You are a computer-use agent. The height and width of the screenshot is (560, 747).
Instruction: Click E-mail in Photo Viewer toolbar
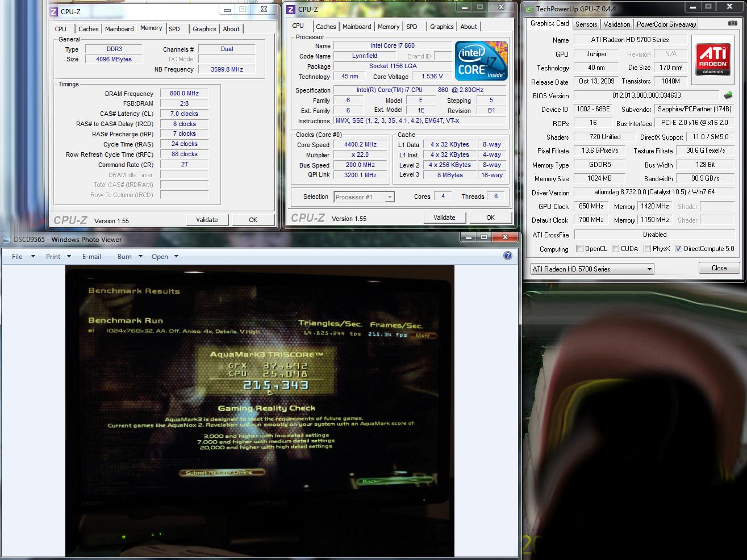91,257
